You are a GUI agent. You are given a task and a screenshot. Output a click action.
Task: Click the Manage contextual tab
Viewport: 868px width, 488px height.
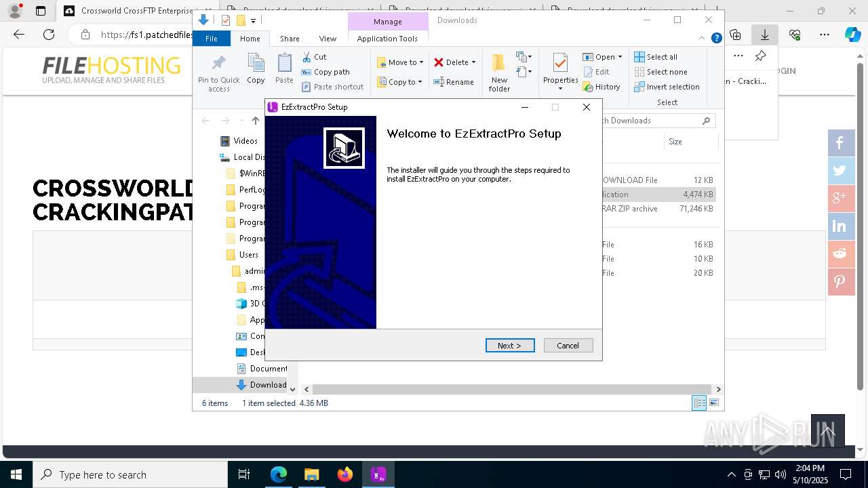[388, 22]
